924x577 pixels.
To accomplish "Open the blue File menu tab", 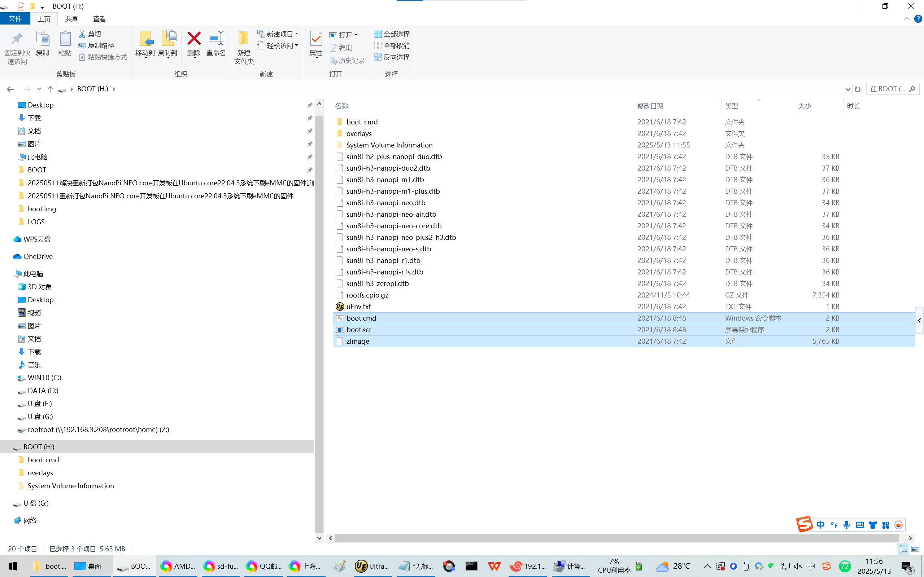I will [x=15, y=19].
